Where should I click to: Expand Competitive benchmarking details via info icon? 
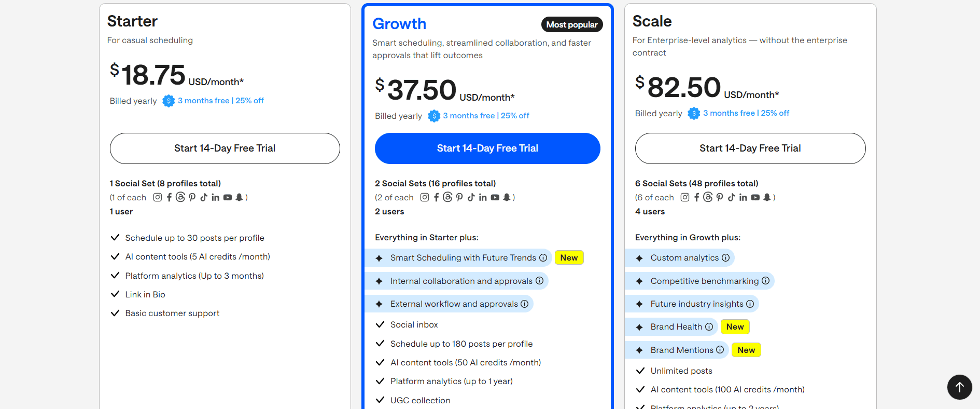[x=766, y=281]
